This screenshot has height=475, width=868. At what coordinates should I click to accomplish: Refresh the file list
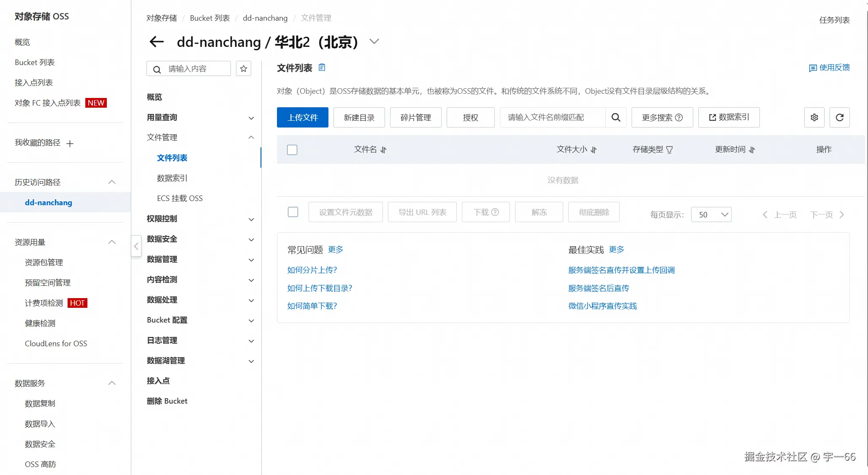[x=840, y=117]
